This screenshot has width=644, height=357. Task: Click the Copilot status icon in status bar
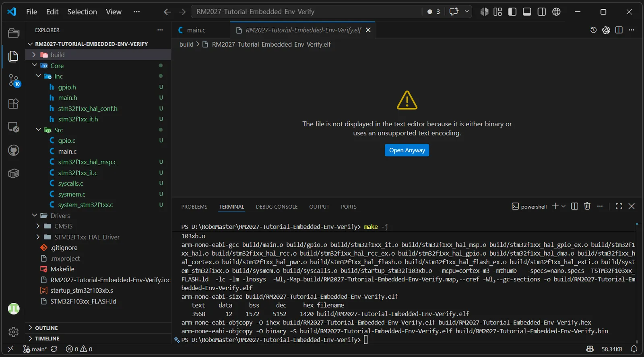tap(590, 349)
